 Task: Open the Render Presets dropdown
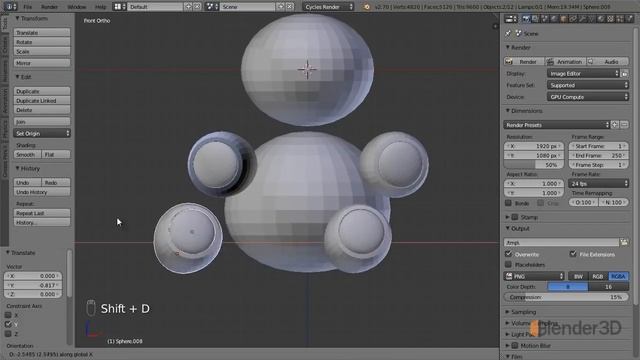[x=557, y=125]
